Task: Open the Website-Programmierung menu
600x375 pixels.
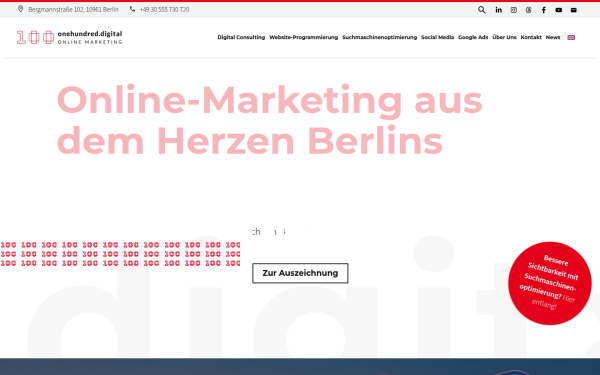Action: click(303, 37)
